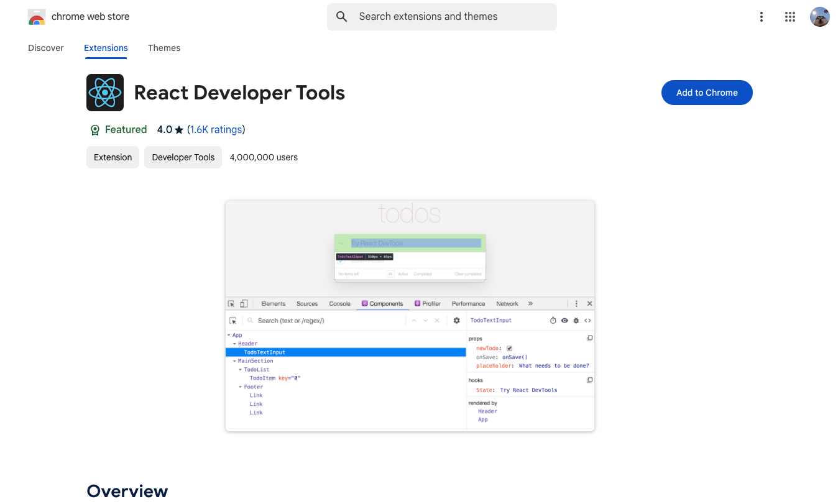The height and width of the screenshot is (504, 838).
Task: Click the React Developer Tools title
Action: pyautogui.click(x=239, y=93)
